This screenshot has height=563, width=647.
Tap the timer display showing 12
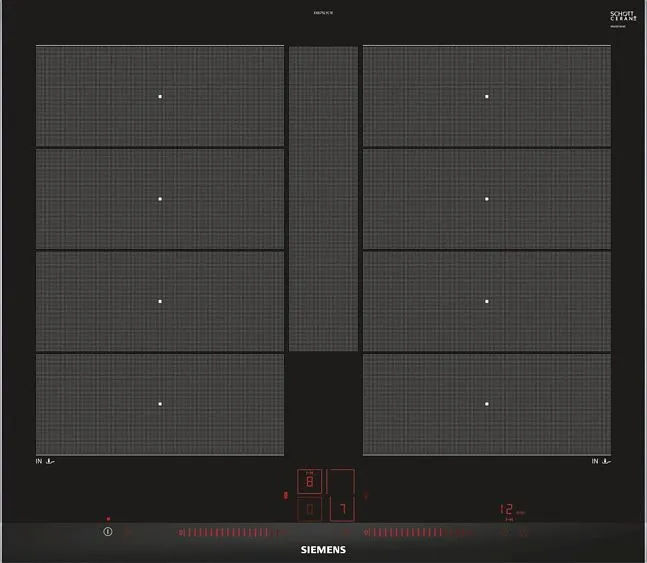click(507, 510)
